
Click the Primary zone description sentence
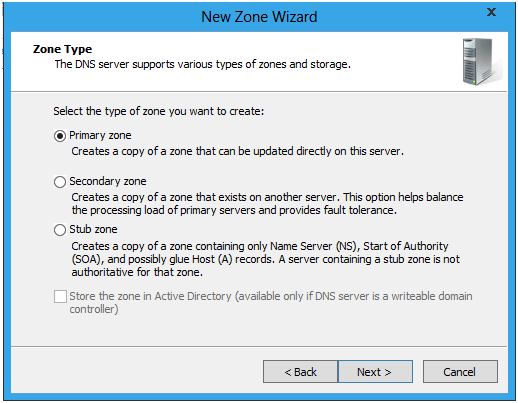pos(237,151)
